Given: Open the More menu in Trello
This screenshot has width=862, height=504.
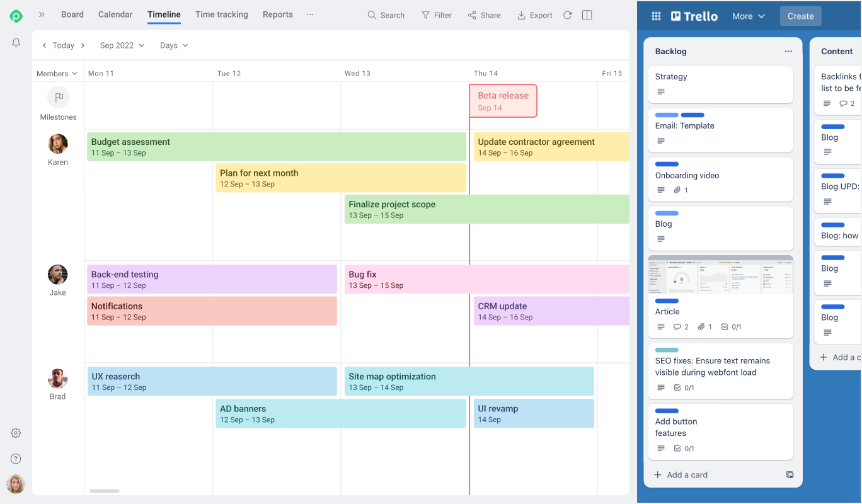Looking at the screenshot, I should (x=748, y=16).
